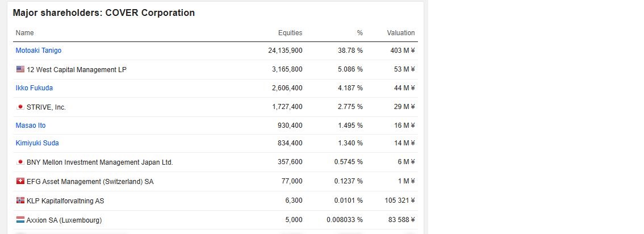Click Luxembourg flag beside Axxion SA
The image size is (644, 234).
(20, 220)
